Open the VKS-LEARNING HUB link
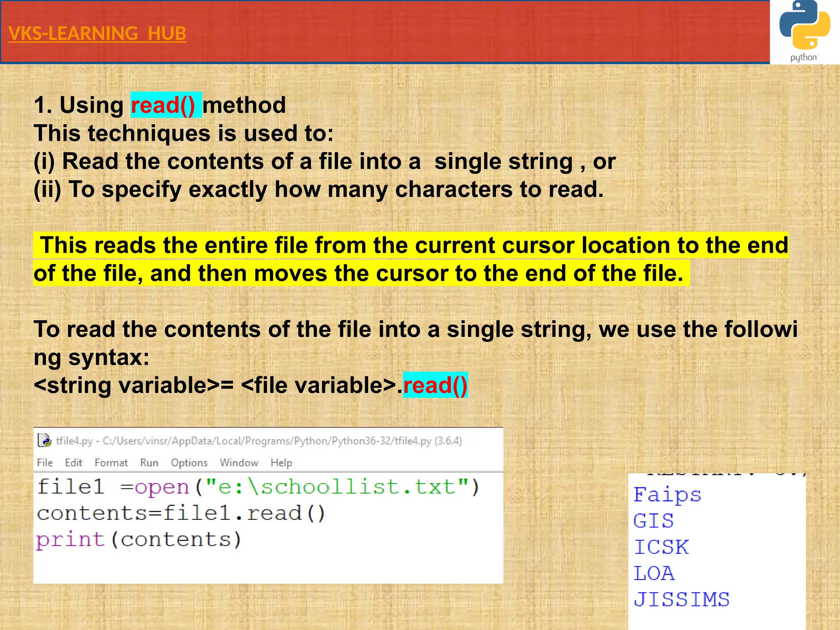This screenshot has width=840, height=630. point(97,33)
